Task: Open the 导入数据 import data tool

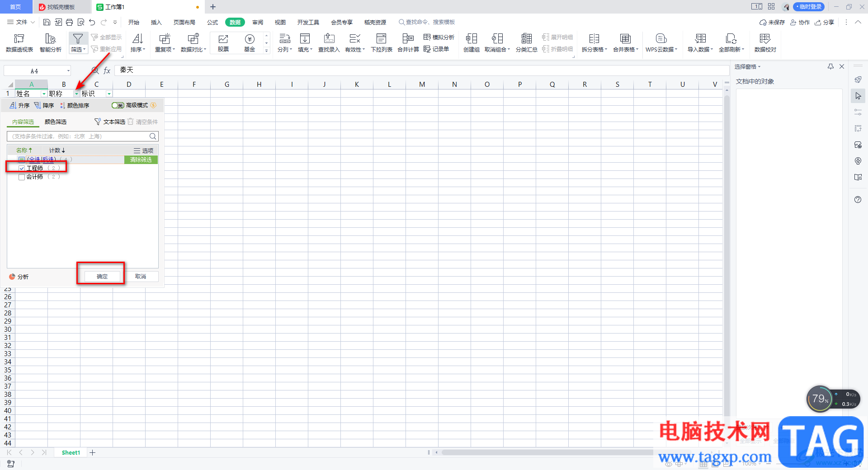Action: tap(700, 43)
